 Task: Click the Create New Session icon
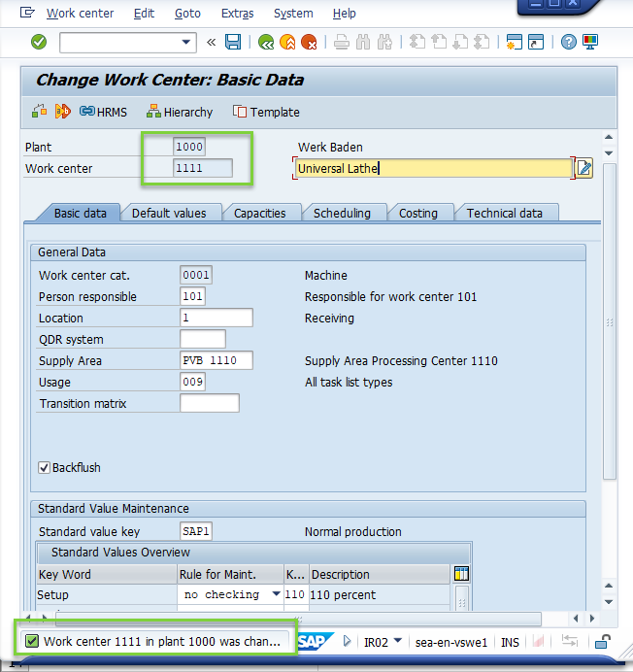[514, 42]
